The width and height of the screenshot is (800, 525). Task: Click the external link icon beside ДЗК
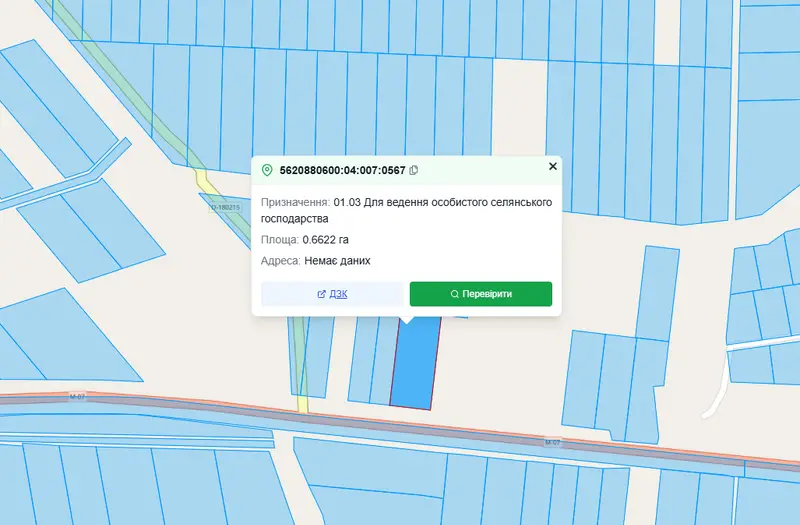tap(321, 294)
